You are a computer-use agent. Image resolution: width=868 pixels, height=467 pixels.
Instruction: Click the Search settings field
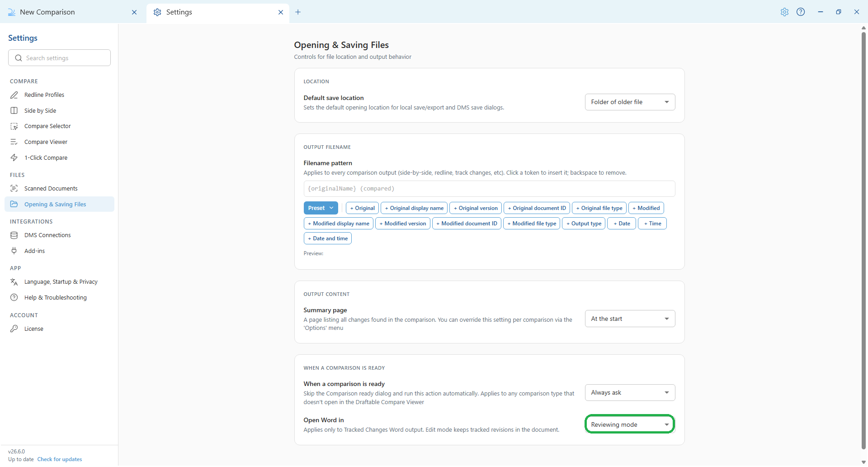pos(59,58)
